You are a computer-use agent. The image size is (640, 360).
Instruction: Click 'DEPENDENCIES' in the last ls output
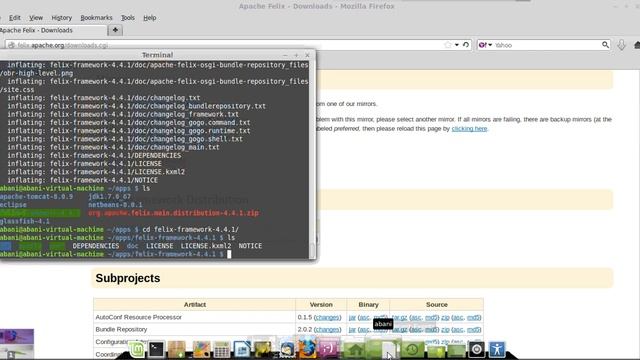tap(96, 246)
